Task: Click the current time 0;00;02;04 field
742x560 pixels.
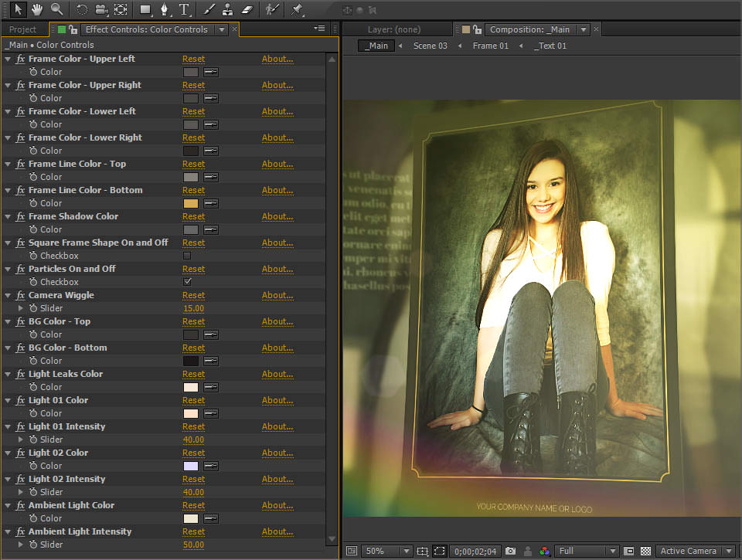Action: (475, 551)
